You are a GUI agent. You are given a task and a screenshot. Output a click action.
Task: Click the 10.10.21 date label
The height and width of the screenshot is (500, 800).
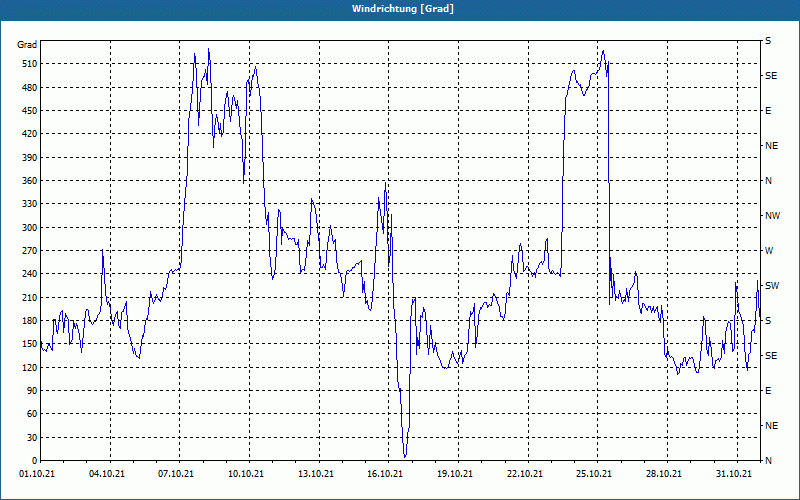click(246, 474)
